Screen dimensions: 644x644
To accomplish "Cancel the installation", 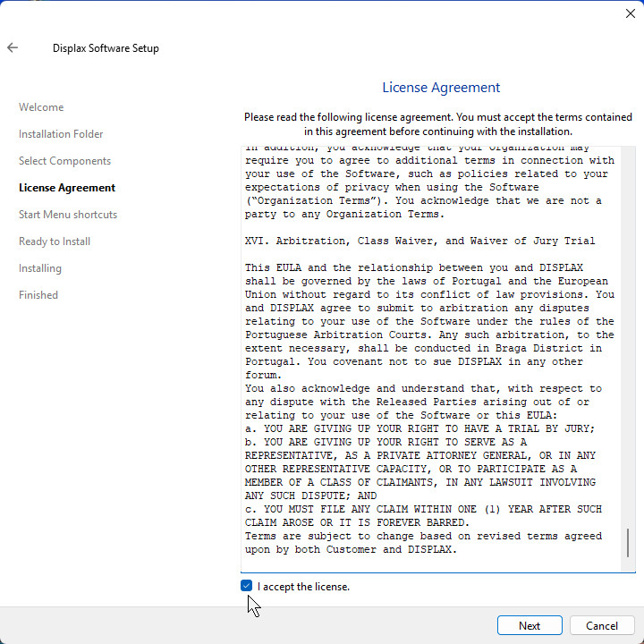I will tap(601, 625).
